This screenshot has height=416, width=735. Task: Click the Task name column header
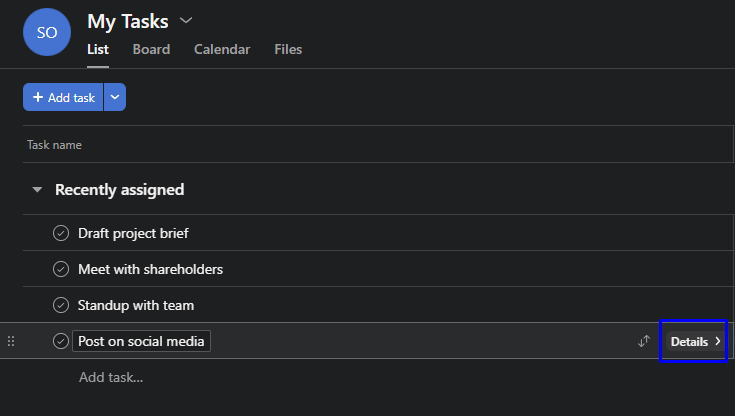(x=54, y=145)
